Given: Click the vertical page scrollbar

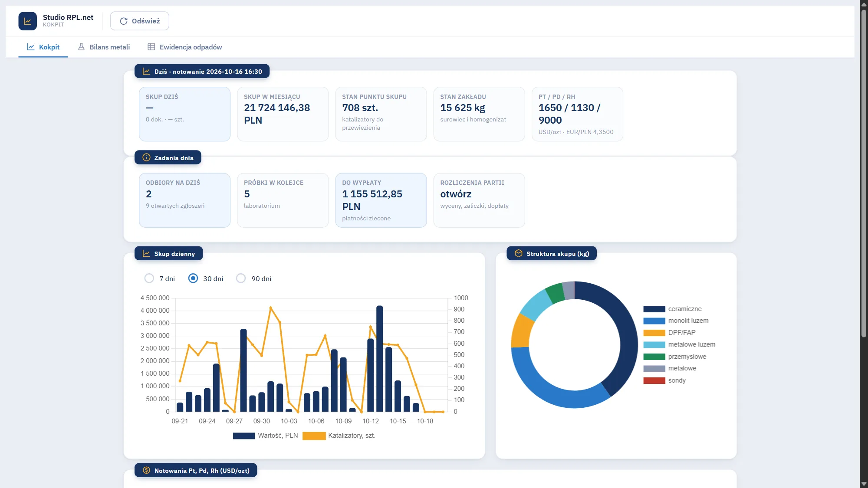Looking at the screenshot, I should point(864,174).
